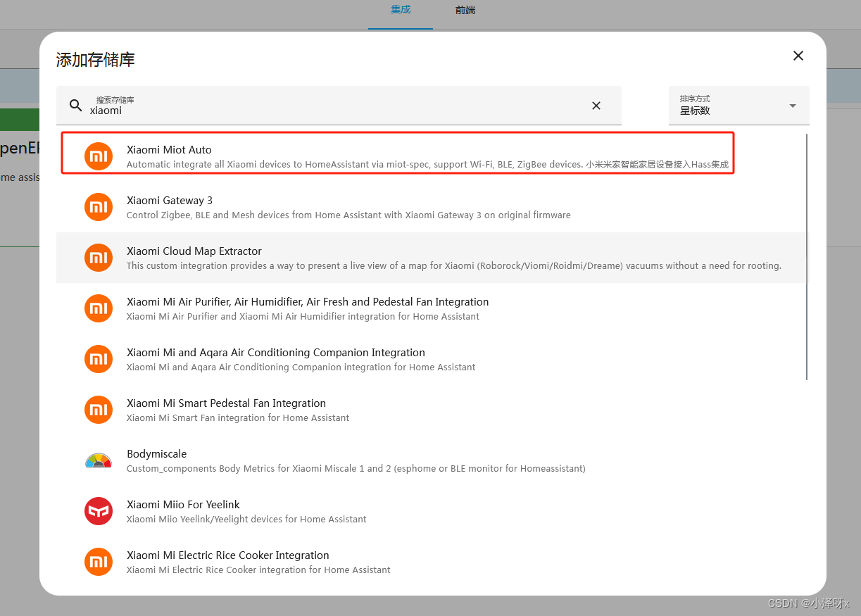Click the sort dropdown arrow
This screenshot has height=616, width=861.
coord(793,106)
